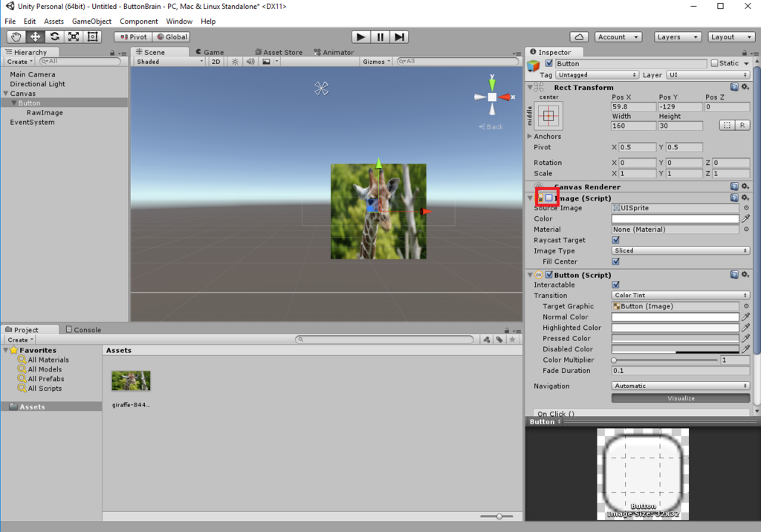Viewport: 761px width, 532px height.
Task: Toggle Pivot/Center handle mode
Action: (133, 37)
